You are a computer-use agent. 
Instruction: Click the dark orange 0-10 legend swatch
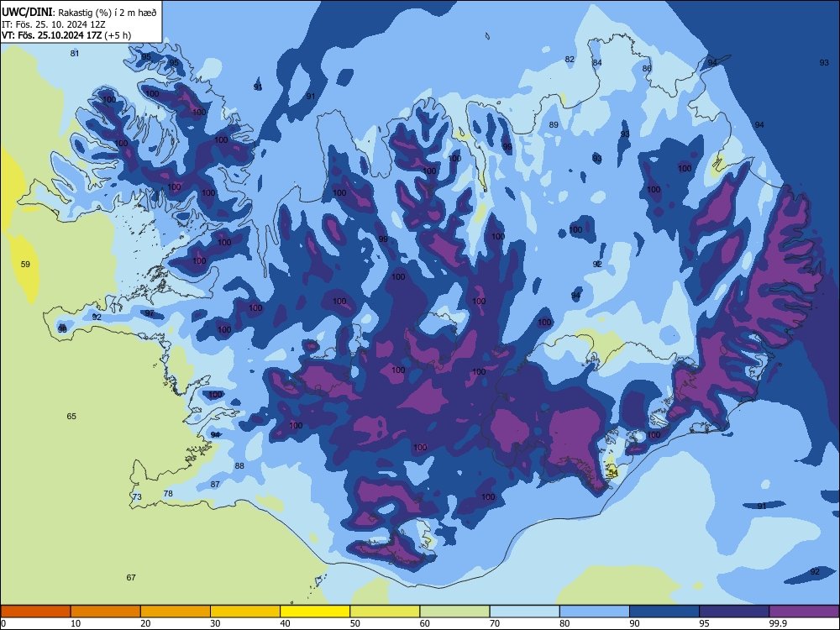coord(35,612)
